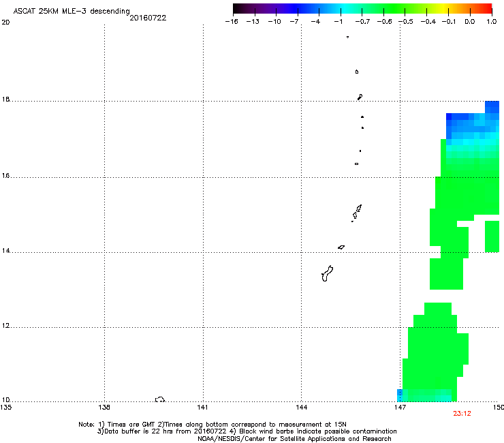
Task: Click the title 'ASCAT 25KM MLE-3 descending'
Action: pyautogui.click(x=72, y=11)
